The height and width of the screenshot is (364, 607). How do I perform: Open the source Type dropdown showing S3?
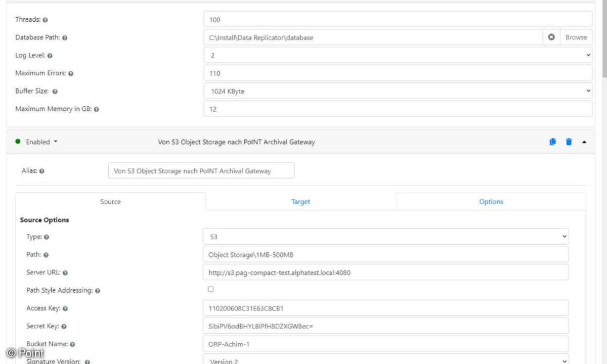tap(386, 236)
